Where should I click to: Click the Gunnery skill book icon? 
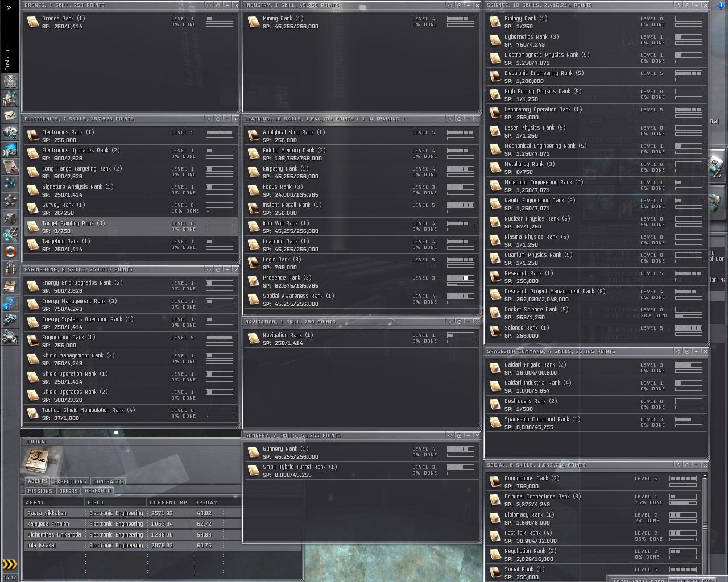coord(254,452)
